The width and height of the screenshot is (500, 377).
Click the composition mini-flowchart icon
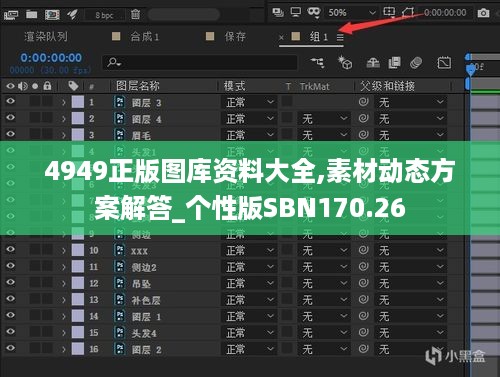[x=317, y=62]
